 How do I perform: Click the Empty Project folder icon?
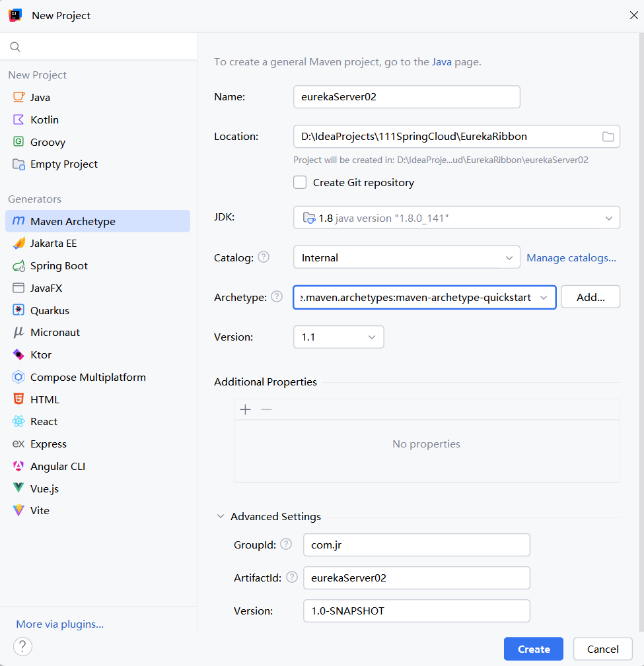point(18,164)
